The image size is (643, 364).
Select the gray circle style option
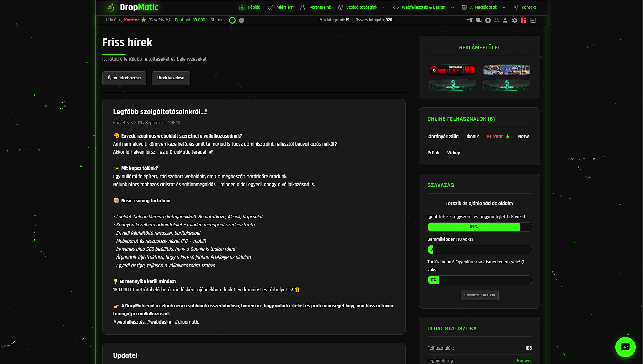[242, 20]
